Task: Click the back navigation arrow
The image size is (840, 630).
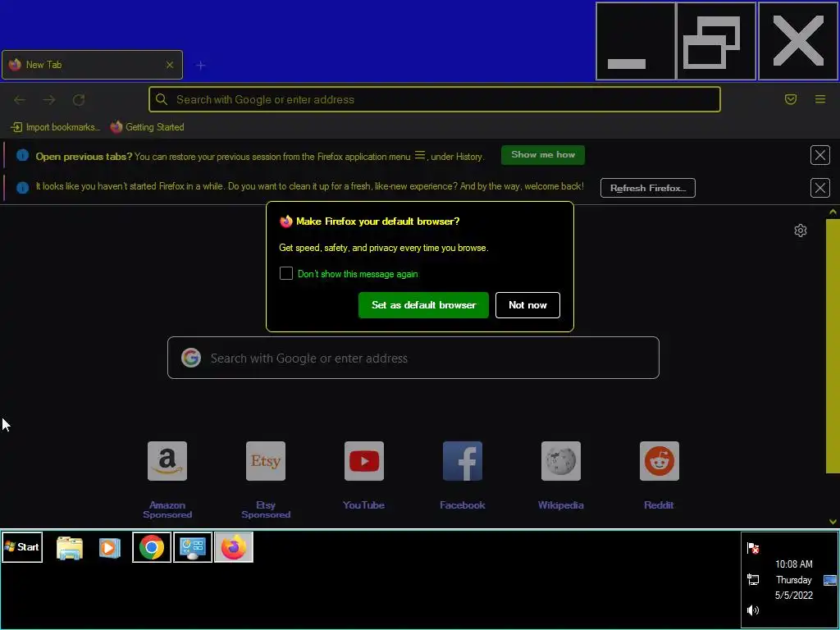Action: click(20, 99)
